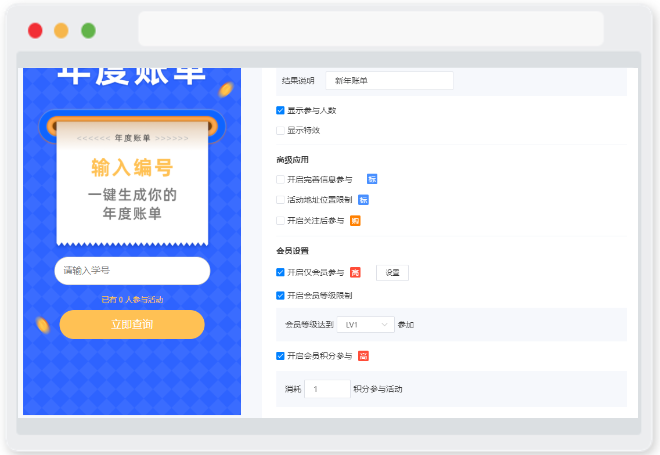Image resolution: width=660 pixels, height=455 pixels.
Task: Click 已有 0 人参与活动 text
Action: tap(132, 299)
